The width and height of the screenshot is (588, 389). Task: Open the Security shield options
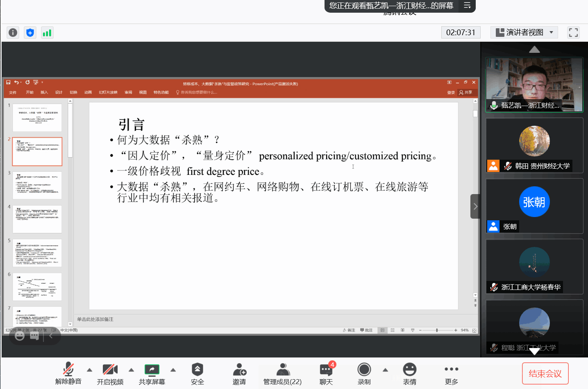pyautogui.click(x=197, y=373)
